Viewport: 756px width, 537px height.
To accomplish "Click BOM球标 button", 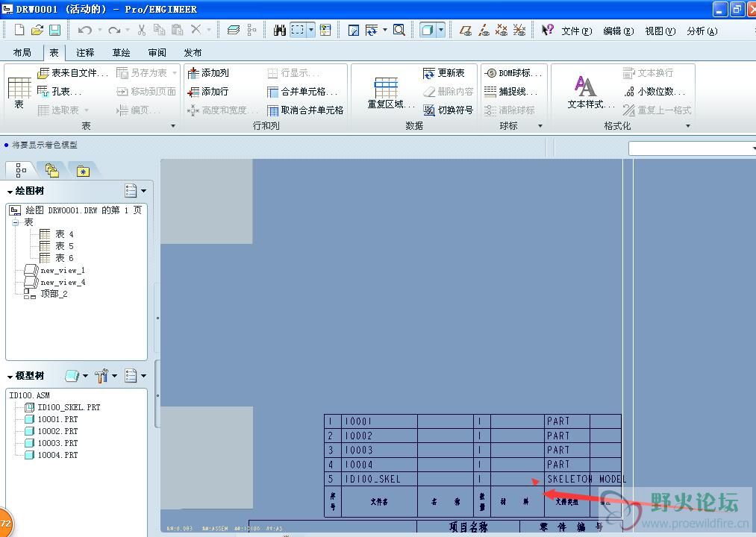I will [513, 73].
